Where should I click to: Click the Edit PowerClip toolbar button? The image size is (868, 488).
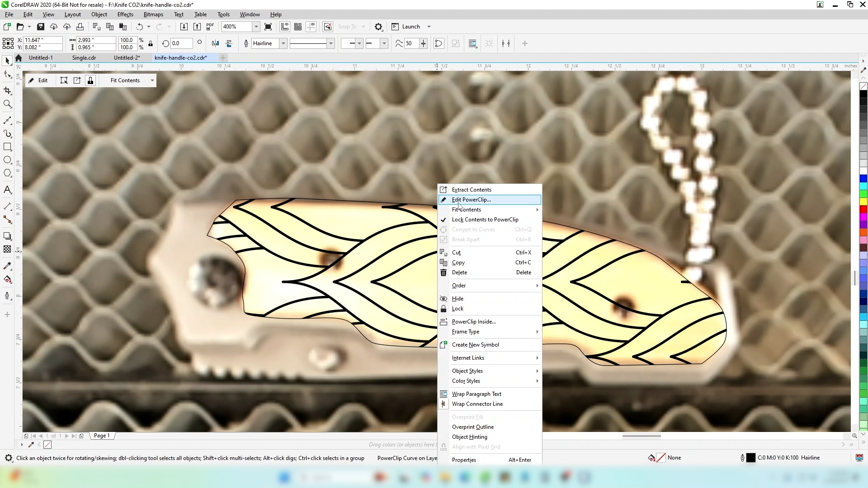coord(39,80)
